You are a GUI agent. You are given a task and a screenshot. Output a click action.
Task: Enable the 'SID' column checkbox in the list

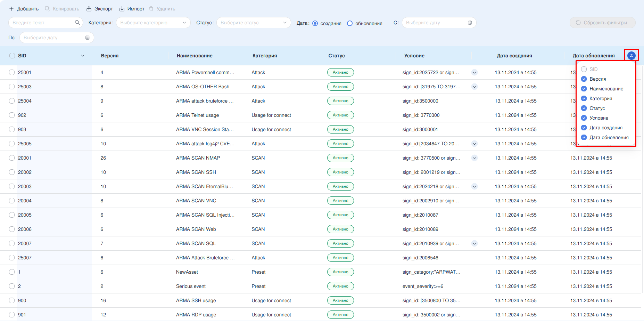click(x=584, y=69)
